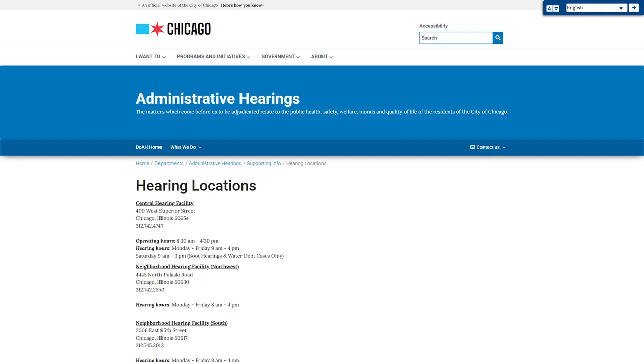The image size is (644, 362).
Task: Expand the GOVERNMENT menu
Action: (x=280, y=57)
